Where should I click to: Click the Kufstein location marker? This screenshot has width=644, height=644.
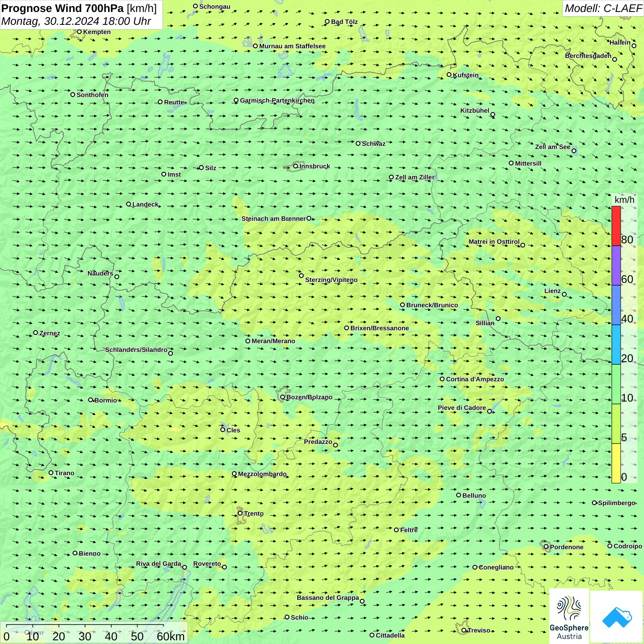point(449,75)
